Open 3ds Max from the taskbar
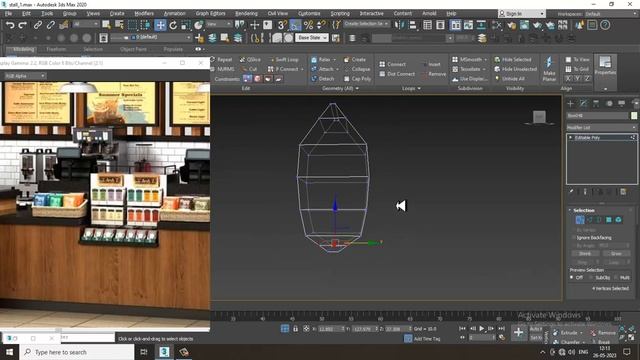 (164, 352)
